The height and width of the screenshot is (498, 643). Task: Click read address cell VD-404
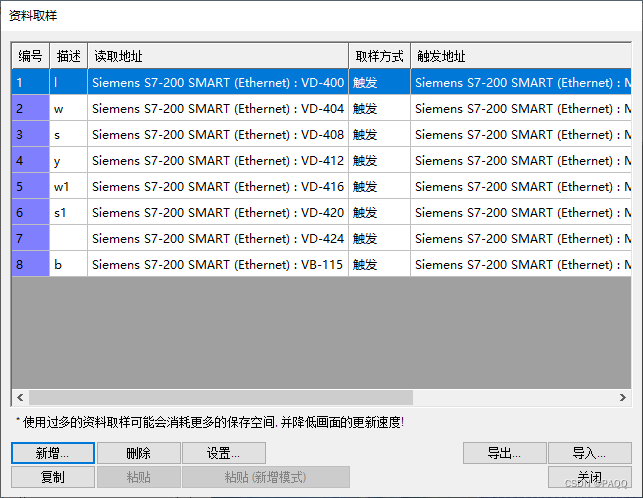(x=218, y=108)
